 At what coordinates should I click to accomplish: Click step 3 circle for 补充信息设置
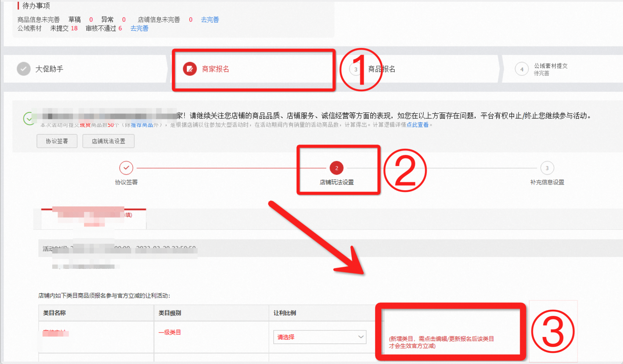pos(547,168)
